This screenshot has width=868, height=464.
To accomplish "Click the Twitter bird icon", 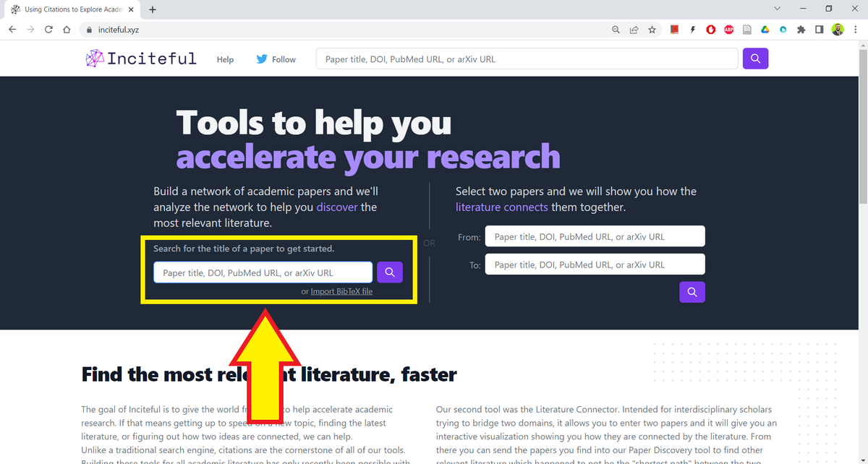I will coord(262,59).
